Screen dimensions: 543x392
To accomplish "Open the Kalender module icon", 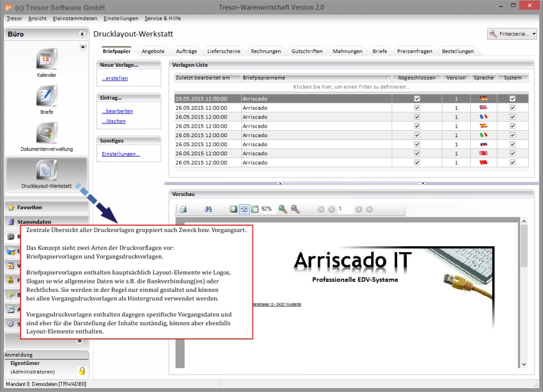I will click(x=46, y=59).
